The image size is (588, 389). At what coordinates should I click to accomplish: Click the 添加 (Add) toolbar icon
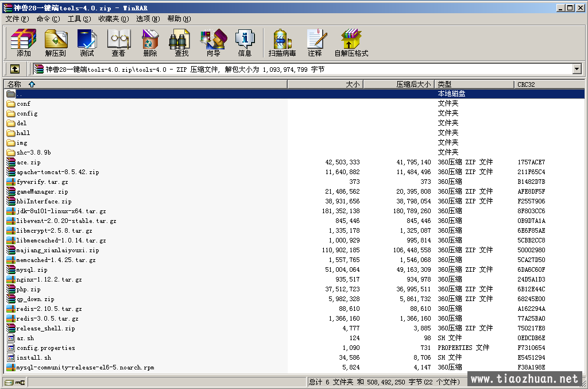(23, 43)
